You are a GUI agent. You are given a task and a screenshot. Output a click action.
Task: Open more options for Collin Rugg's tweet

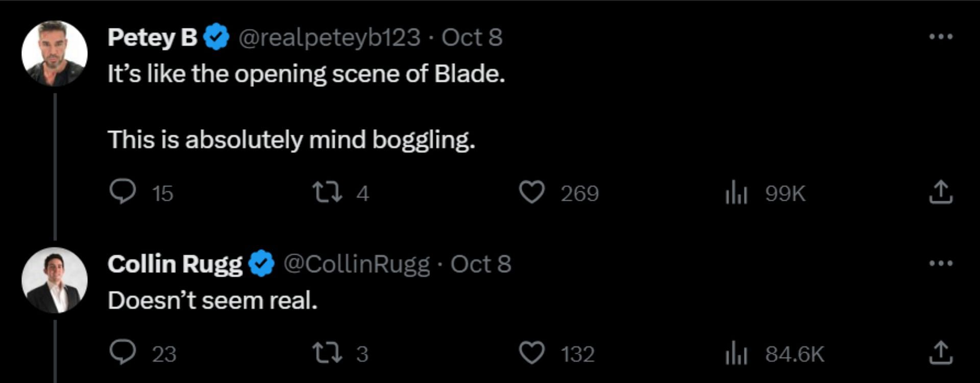941,264
